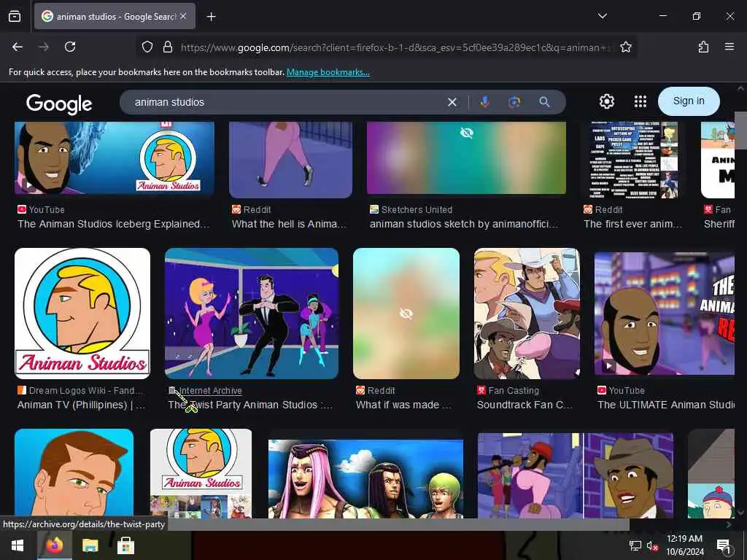Screen dimensions: 747x560
Task: Open tracking protection shield icon
Action: [147, 47]
